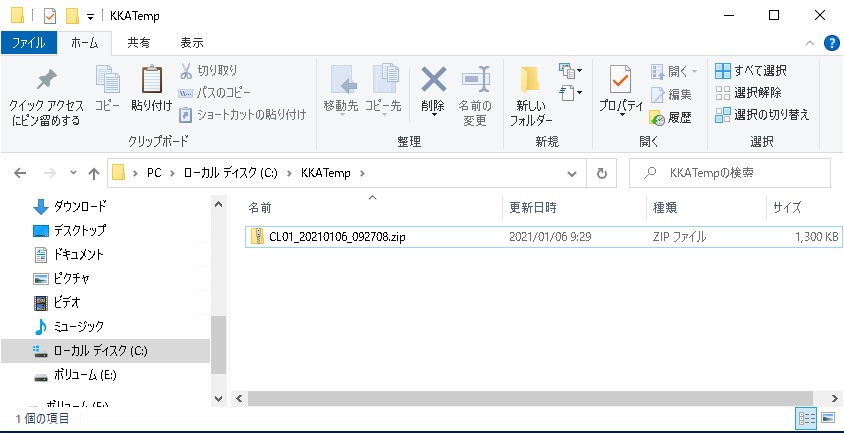Switch to large icons view in status bar
The image size is (844, 433).
830,417
